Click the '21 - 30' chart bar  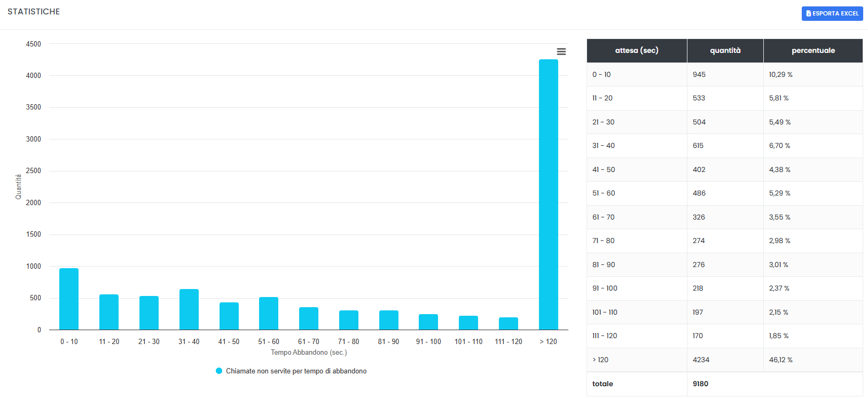[x=149, y=313]
